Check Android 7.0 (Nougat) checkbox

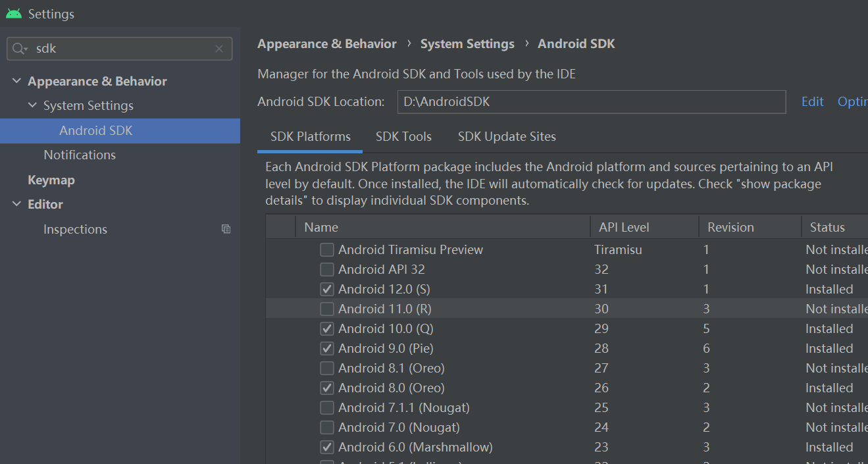coord(326,427)
